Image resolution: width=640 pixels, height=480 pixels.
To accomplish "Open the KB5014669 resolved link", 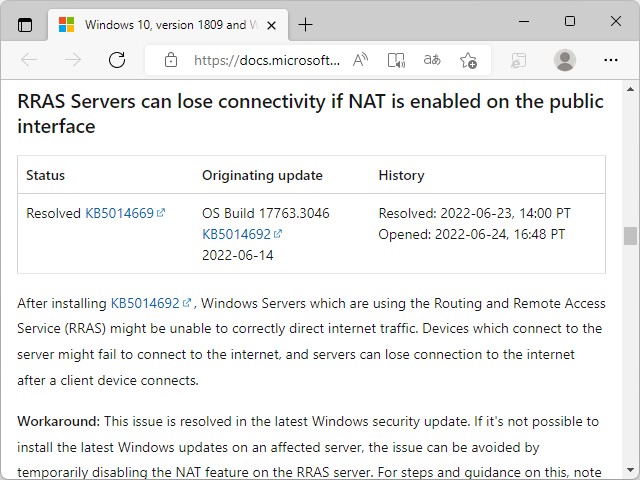I will click(x=124, y=213).
